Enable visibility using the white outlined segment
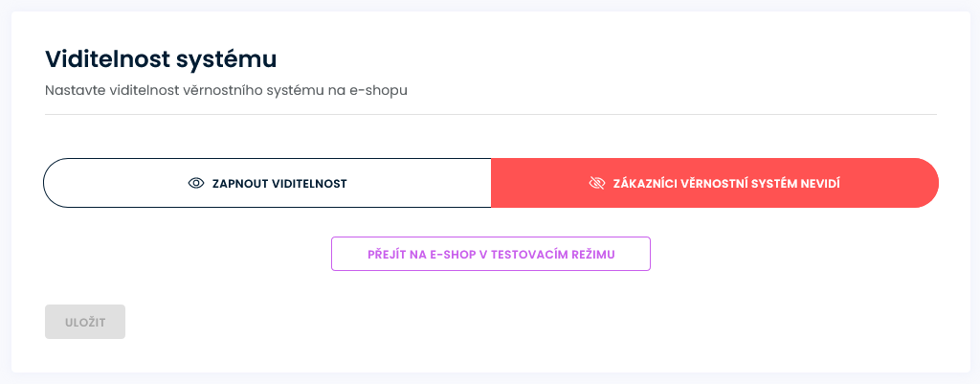This screenshot has height=384, width=980. 268,183
